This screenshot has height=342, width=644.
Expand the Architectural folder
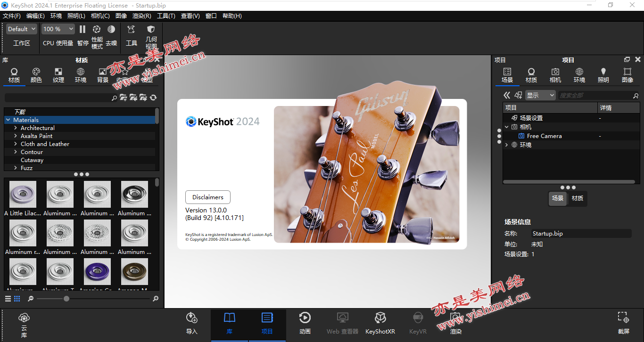click(x=16, y=128)
